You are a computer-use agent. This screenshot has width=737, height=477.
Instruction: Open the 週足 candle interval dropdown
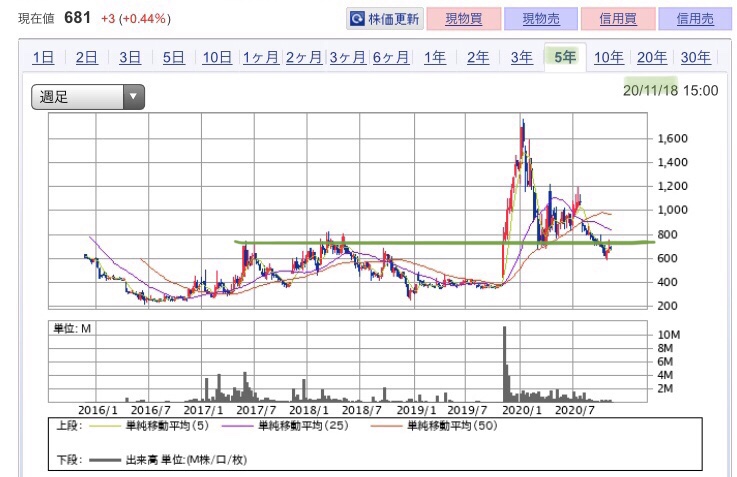(88, 97)
